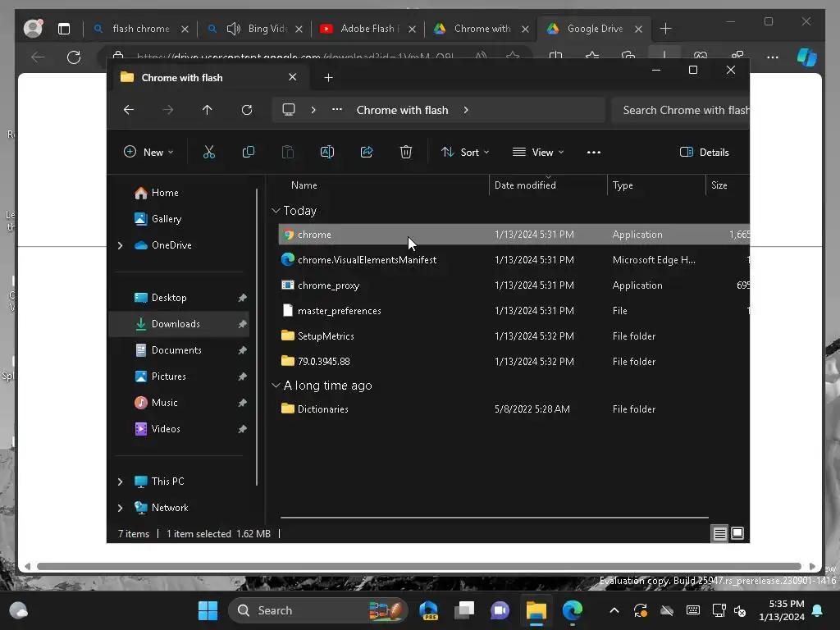Click chevron after Chrome with flash breadcrumb
Viewport: 840px width, 630px height.
pos(466,110)
